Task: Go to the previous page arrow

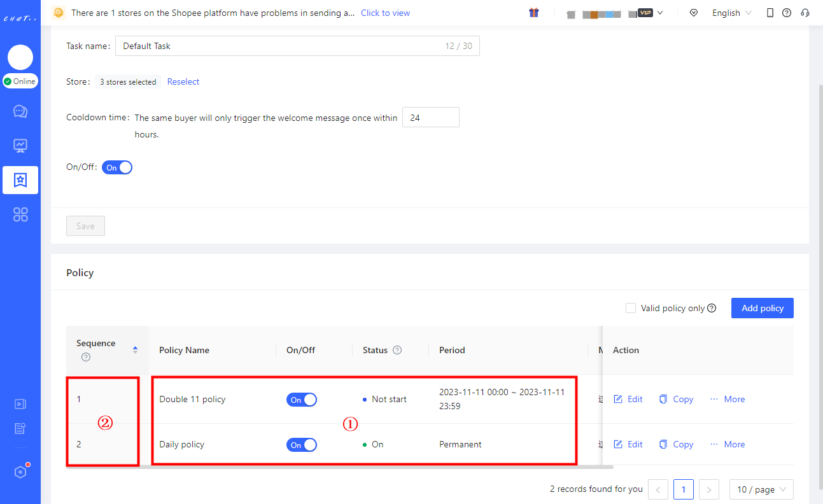Action: pos(658,489)
